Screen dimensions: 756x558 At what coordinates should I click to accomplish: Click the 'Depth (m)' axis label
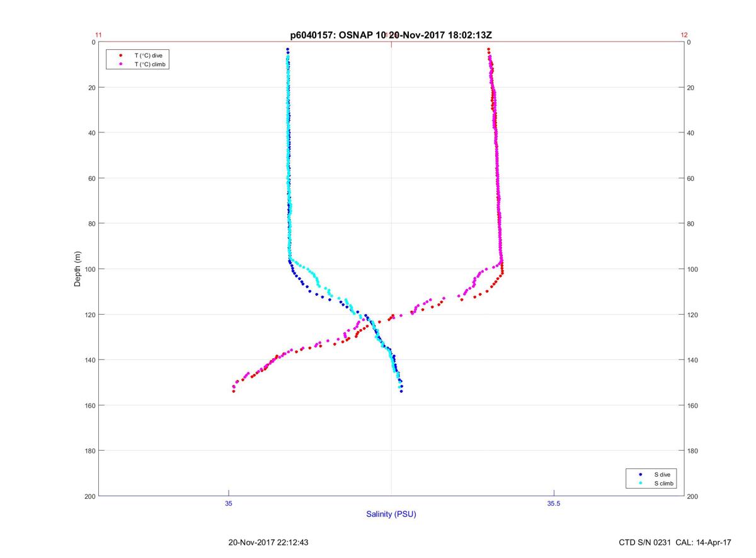(x=78, y=269)
